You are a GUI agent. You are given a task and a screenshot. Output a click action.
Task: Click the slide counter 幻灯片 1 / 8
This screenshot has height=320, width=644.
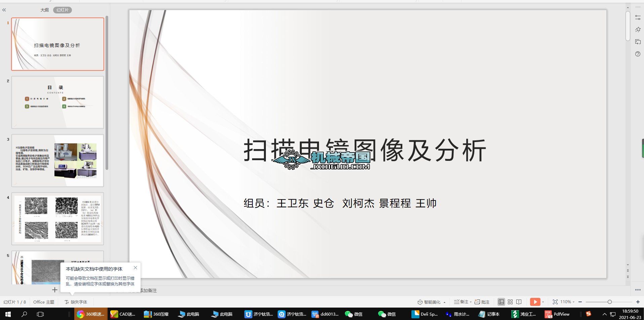[x=15, y=302]
